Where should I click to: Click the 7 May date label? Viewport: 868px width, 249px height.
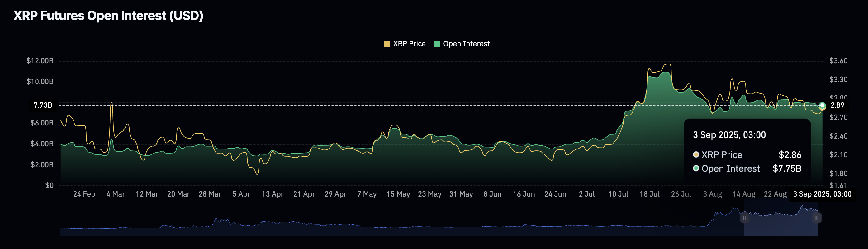coord(367,194)
